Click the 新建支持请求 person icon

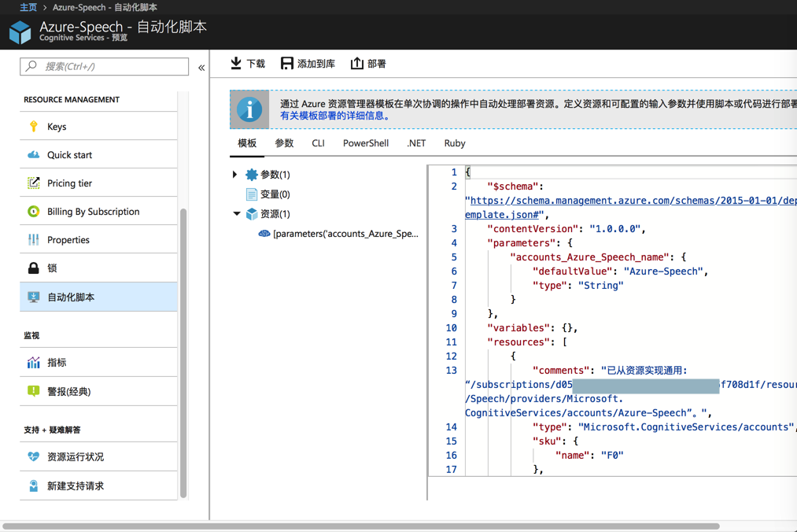(x=34, y=486)
